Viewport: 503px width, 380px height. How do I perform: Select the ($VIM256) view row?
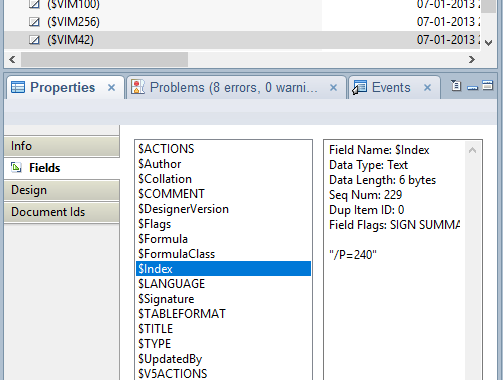[x=242, y=22]
